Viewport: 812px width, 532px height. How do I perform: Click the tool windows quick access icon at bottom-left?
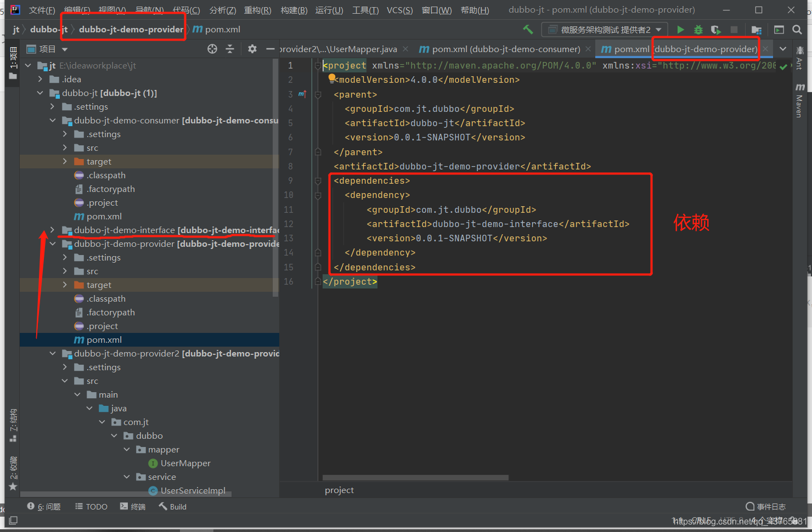13,520
